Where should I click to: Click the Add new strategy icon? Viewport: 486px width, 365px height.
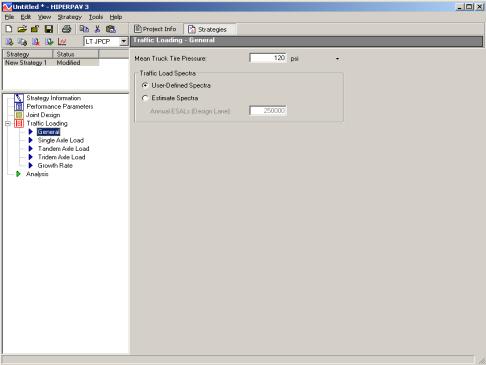pyautogui.click(x=9, y=41)
